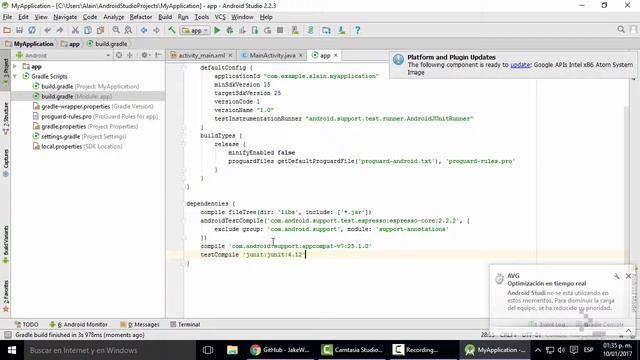Viewport: 640px width, 360px height.
Task: Click the Synchronize toolbar icon
Action: (32, 30)
